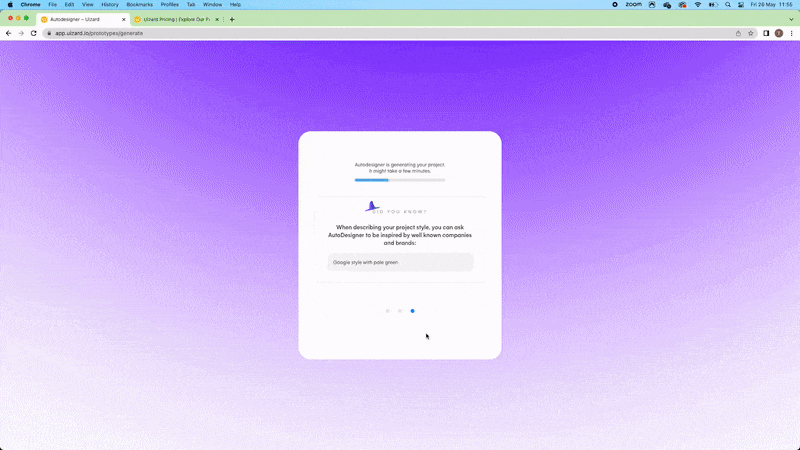Select the third active carousel dot
800x450 pixels.
(x=412, y=311)
